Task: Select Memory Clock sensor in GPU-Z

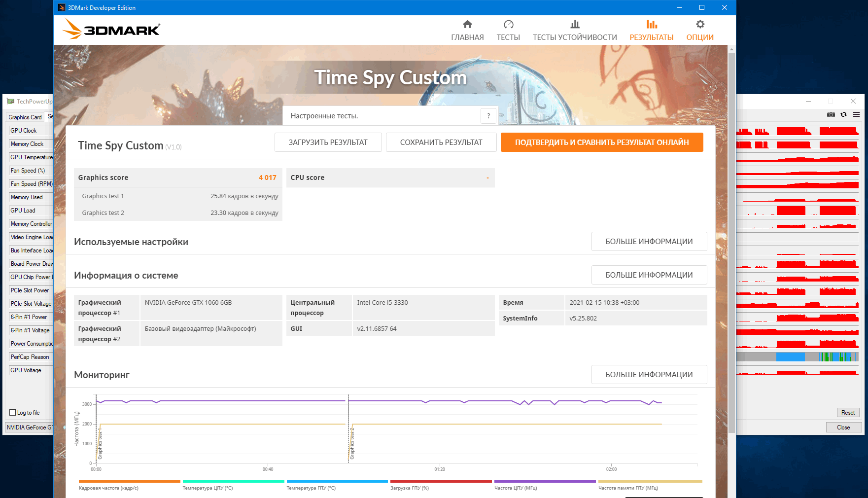Action: tap(31, 144)
